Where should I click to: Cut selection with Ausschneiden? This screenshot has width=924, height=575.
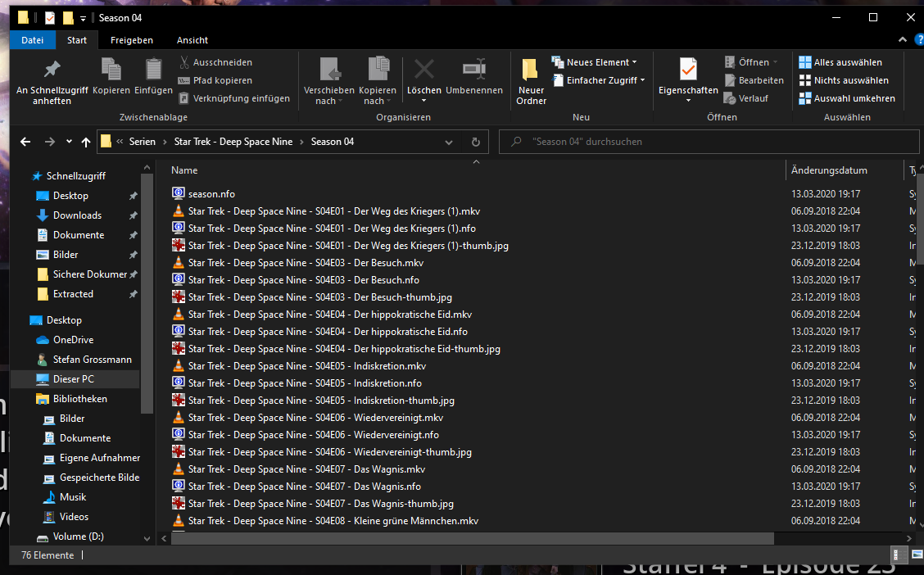[215, 62]
